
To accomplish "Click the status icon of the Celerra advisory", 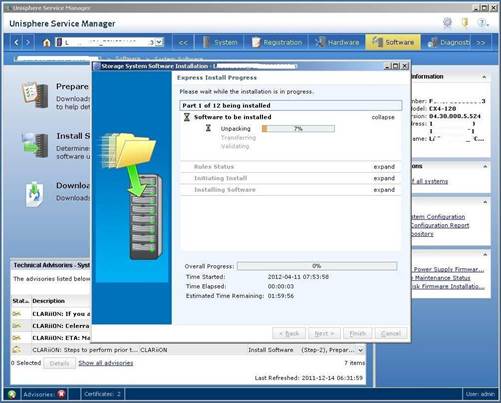I will pos(17,325).
